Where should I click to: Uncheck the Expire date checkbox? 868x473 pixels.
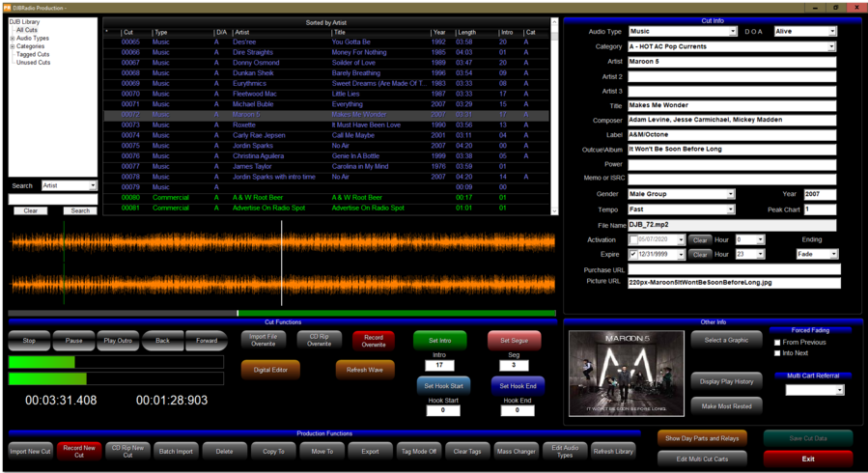(633, 255)
